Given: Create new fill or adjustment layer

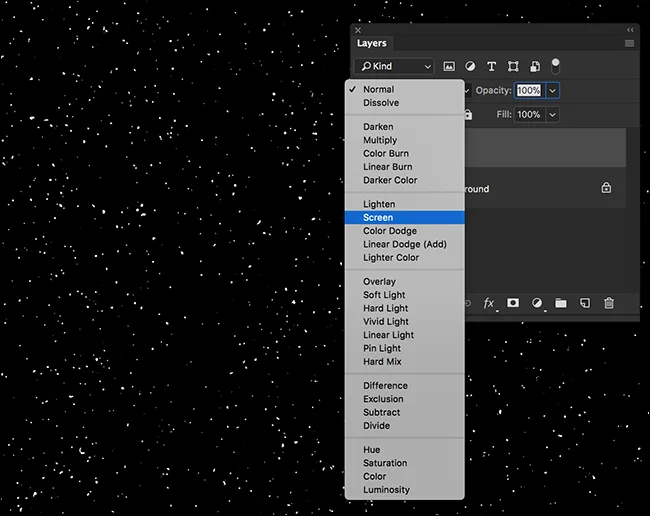Looking at the screenshot, I should pos(537,303).
